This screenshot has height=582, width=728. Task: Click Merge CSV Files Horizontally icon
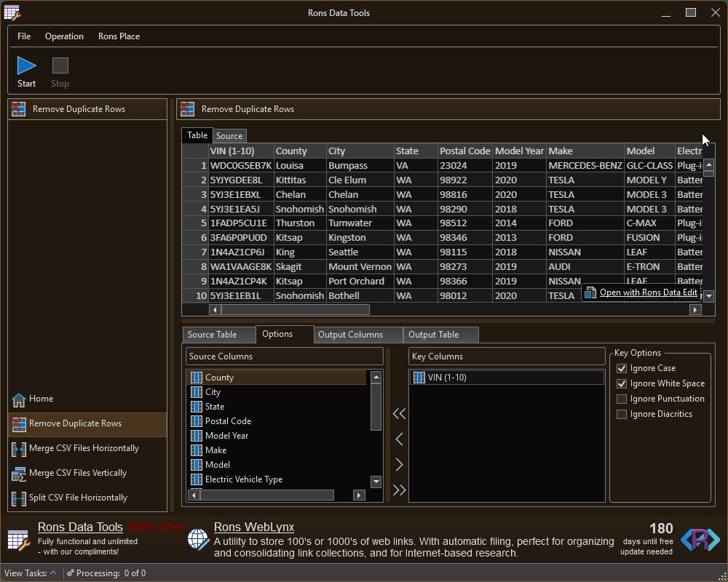pos(19,449)
